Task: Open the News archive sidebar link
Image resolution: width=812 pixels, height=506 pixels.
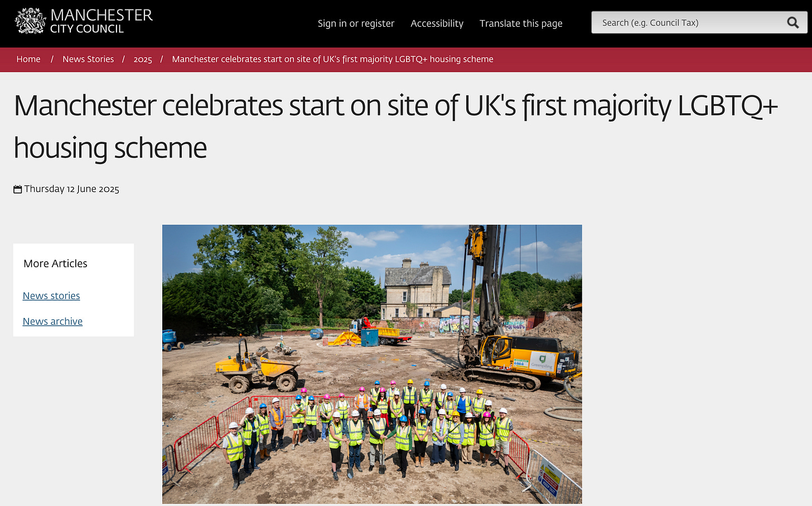Action: tap(52, 321)
